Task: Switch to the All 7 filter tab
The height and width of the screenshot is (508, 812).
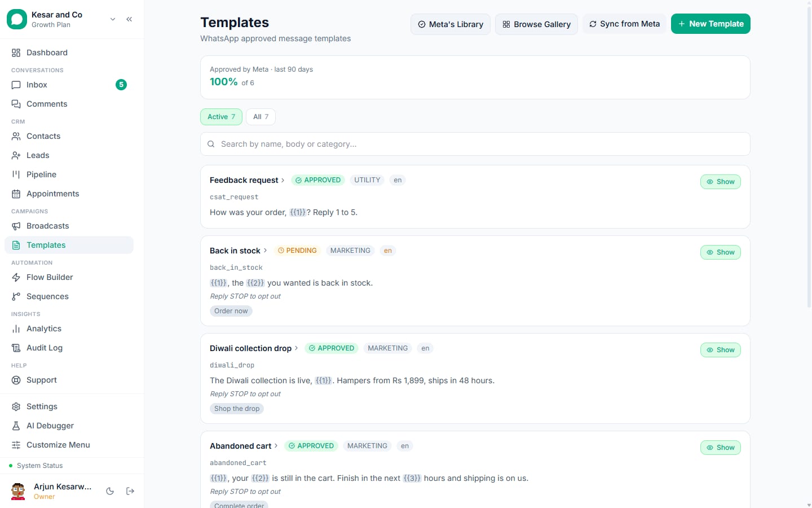Action: coord(261,117)
